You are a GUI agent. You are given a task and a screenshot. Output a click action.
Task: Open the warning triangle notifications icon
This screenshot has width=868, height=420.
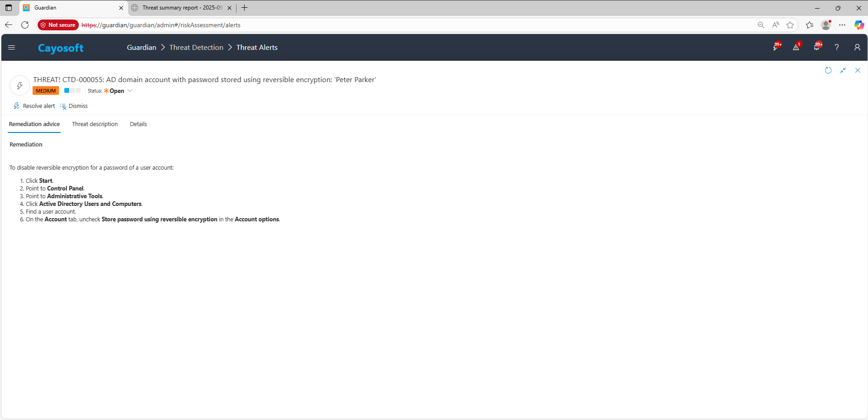pyautogui.click(x=796, y=47)
